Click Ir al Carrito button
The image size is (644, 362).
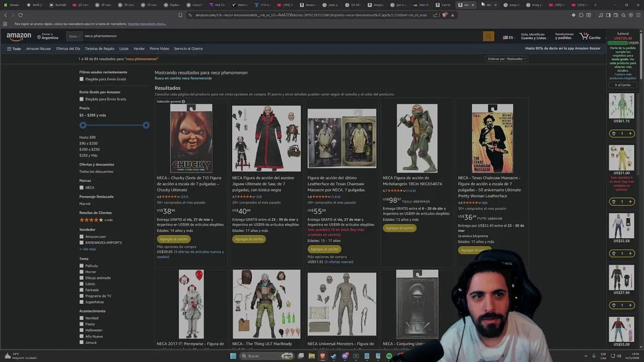click(x=622, y=85)
